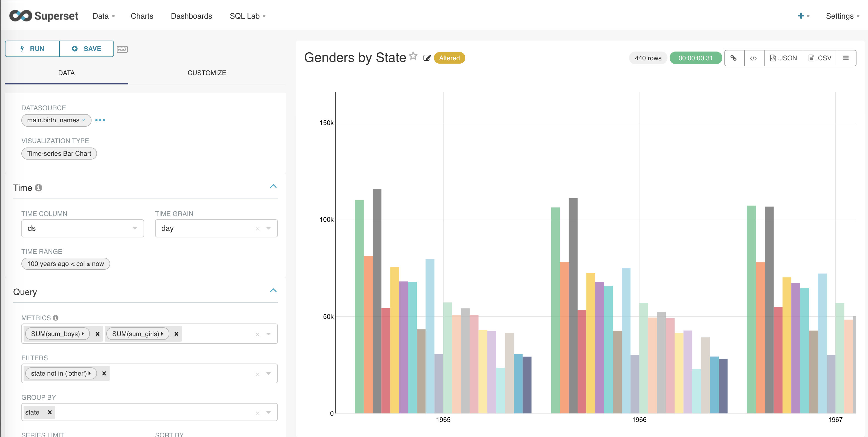Download chart results as .CSV

click(820, 58)
